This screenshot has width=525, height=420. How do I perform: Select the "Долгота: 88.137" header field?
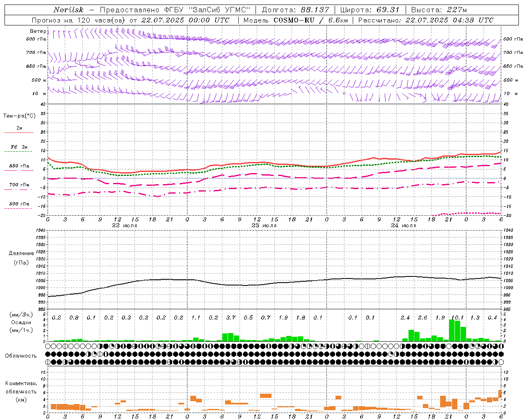(x=295, y=10)
